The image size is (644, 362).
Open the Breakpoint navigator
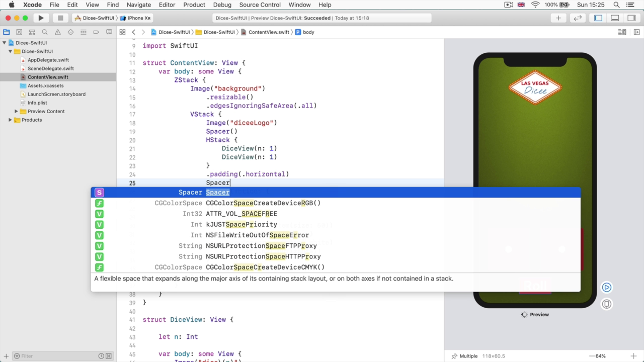96,32
